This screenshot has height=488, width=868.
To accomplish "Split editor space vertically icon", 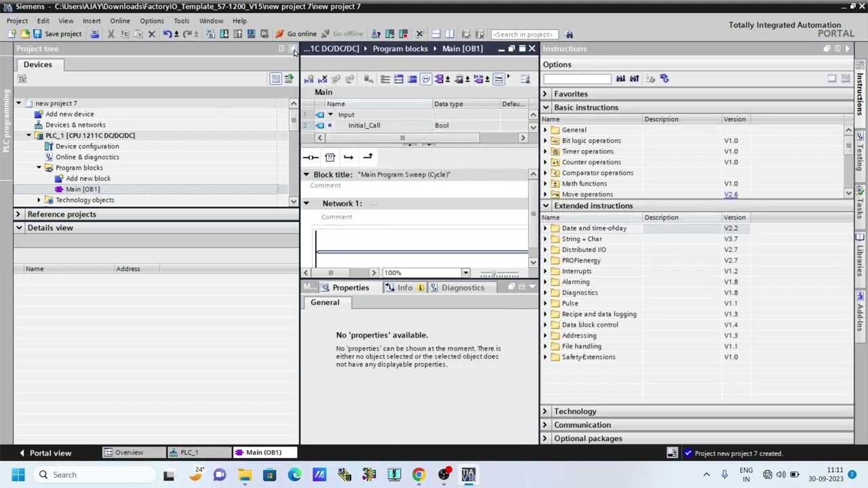I will (450, 34).
